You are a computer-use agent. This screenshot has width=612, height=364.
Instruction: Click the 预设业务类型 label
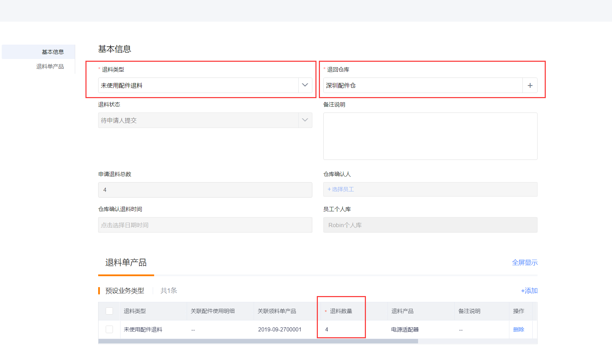[125, 291]
